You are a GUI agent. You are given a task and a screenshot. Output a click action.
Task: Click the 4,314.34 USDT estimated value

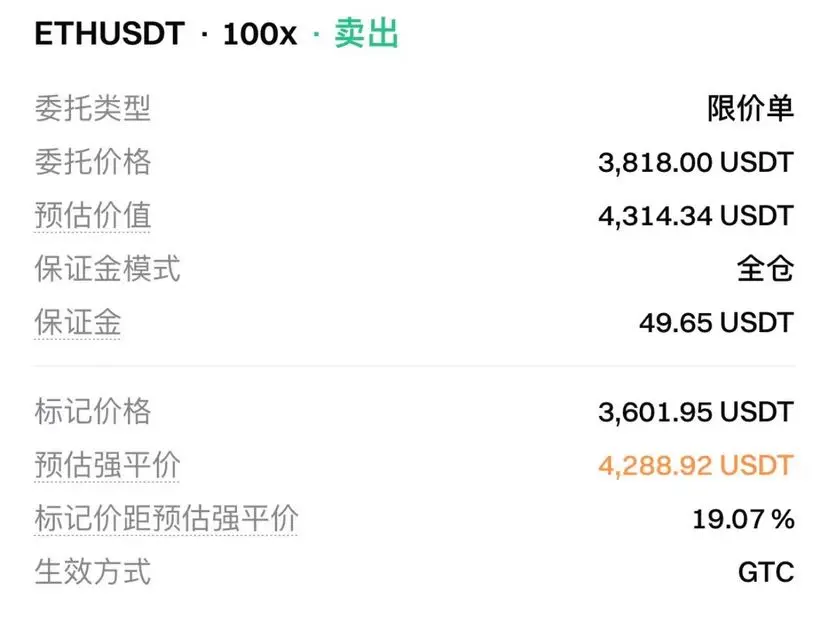coord(696,216)
